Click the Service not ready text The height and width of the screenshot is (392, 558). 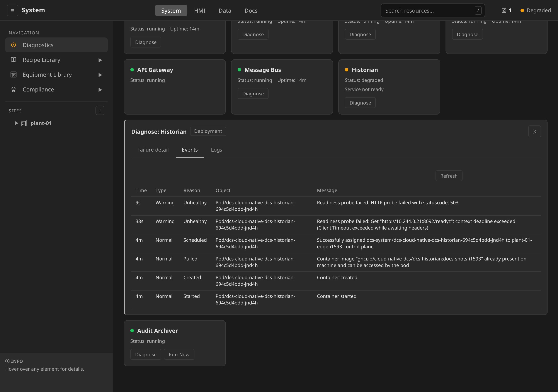point(364,89)
